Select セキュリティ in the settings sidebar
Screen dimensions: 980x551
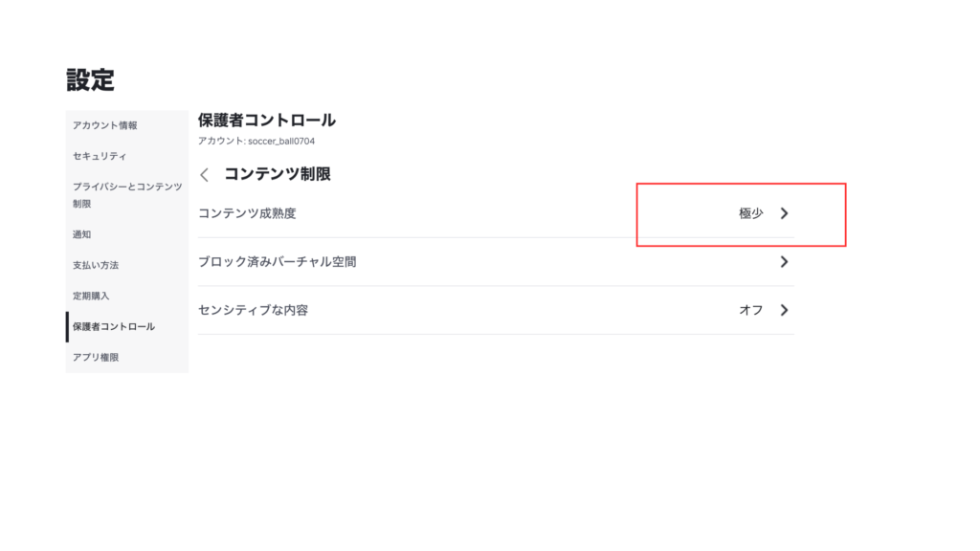(x=100, y=156)
